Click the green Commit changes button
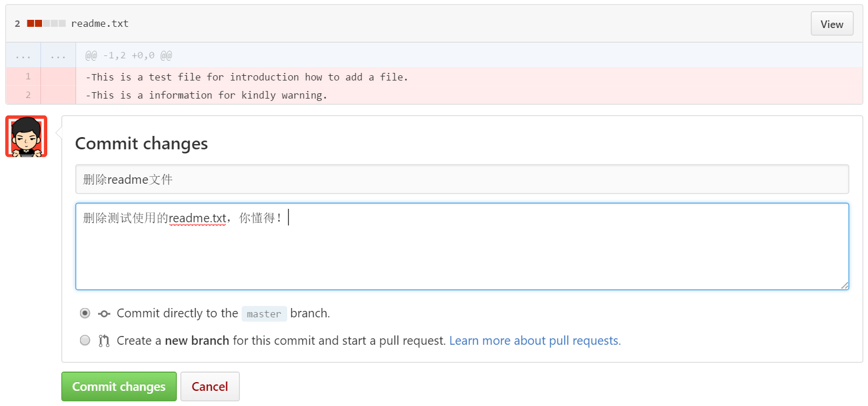This screenshot has width=868, height=406. [x=119, y=387]
